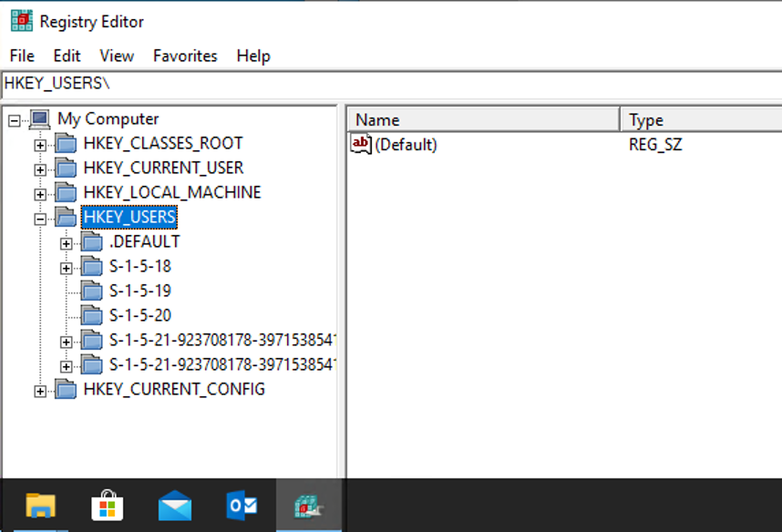Click the My Computer icon in tree
Image resolution: width=782 pixels, height=532 pixels.
click(x=40, y=119)
